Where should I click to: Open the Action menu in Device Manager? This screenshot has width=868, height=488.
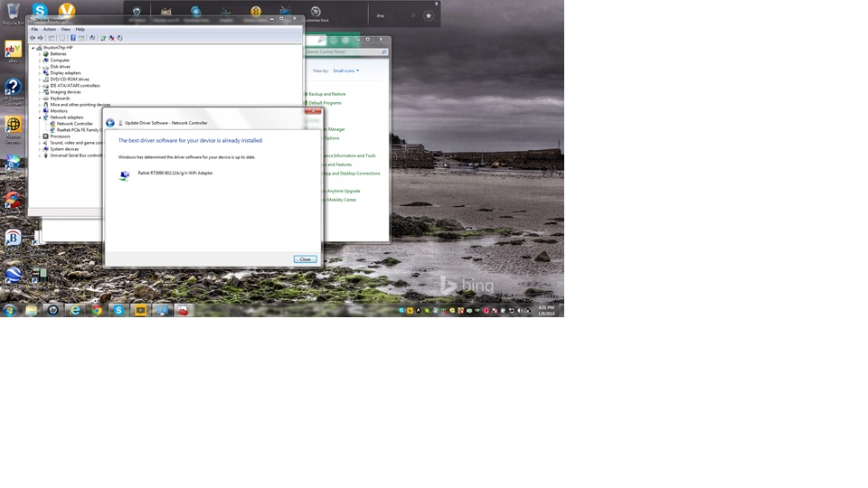(49, 29)
